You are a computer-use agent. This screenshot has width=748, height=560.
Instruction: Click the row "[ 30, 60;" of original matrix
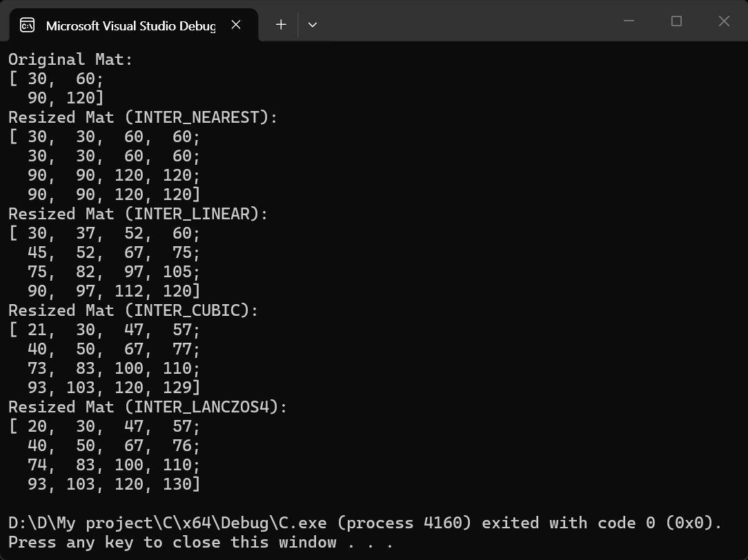[56, 79]
